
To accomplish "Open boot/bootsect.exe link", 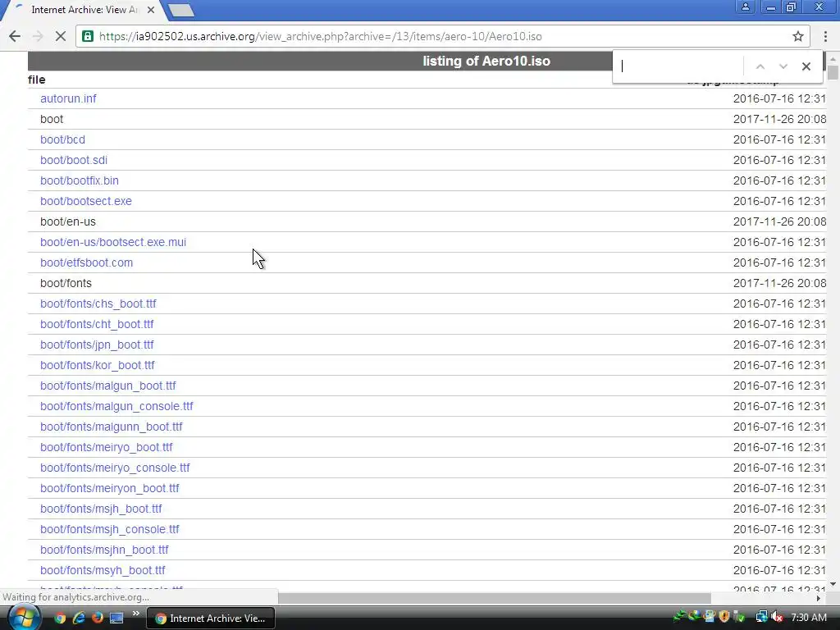I will [x=85, y=201].
